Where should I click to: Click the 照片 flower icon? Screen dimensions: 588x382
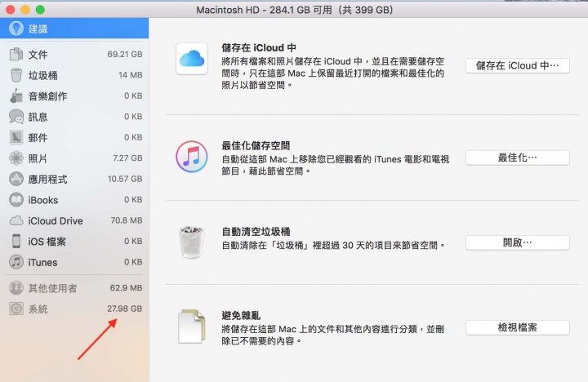16,158
